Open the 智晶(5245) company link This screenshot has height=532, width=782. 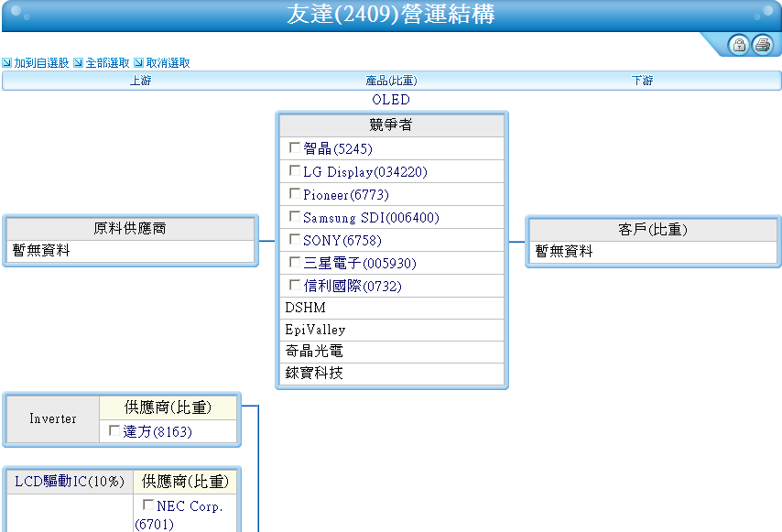point(338,148)
